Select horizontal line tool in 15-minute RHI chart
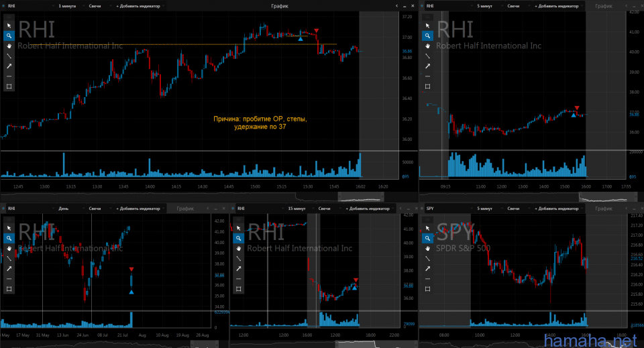Image resolution: width=644 pixels, height=348 pixels. [239, 279]
